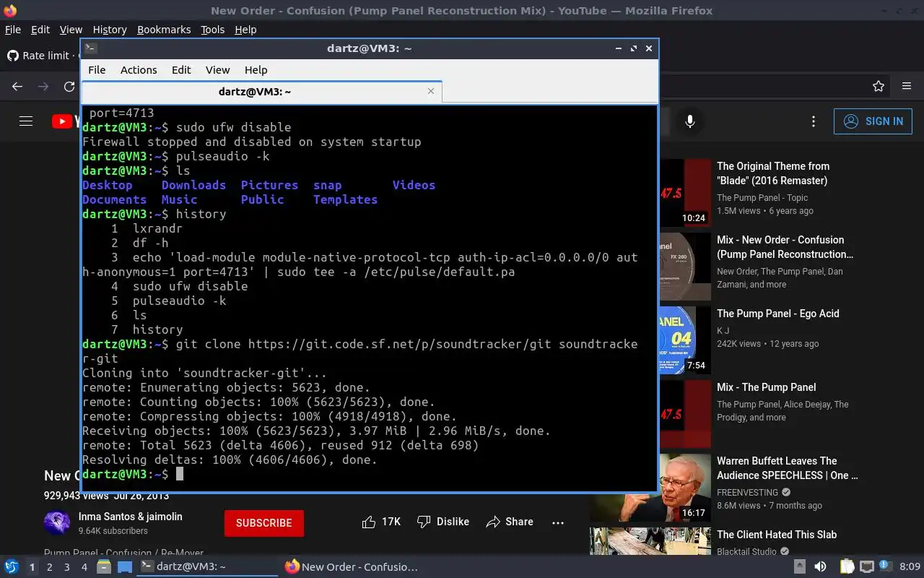Click Blade theme thumbnail showing 10:24
The height and width of the screenshot is (578, 924).
(685, 193)
